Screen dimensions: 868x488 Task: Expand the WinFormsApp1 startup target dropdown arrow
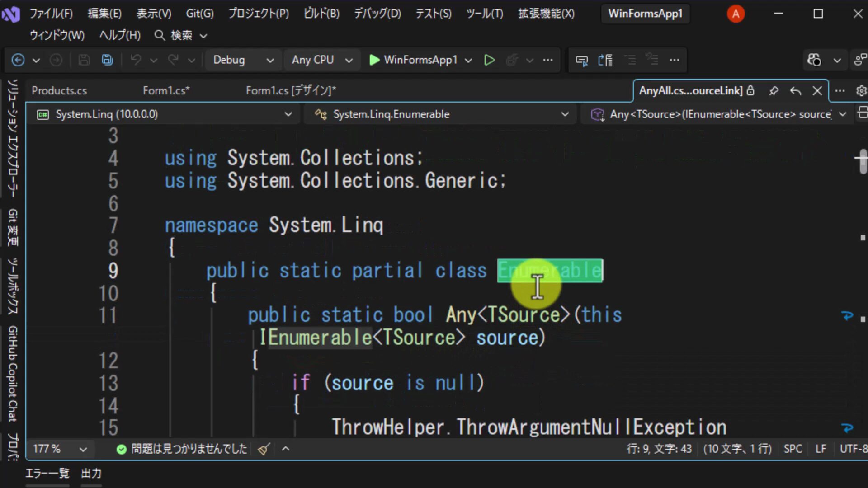(x=468, y=60)
